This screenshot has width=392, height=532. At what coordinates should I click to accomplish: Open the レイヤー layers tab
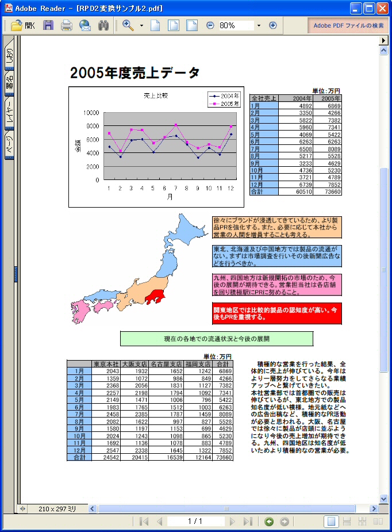pyautogui.click(x=10, y=113)
